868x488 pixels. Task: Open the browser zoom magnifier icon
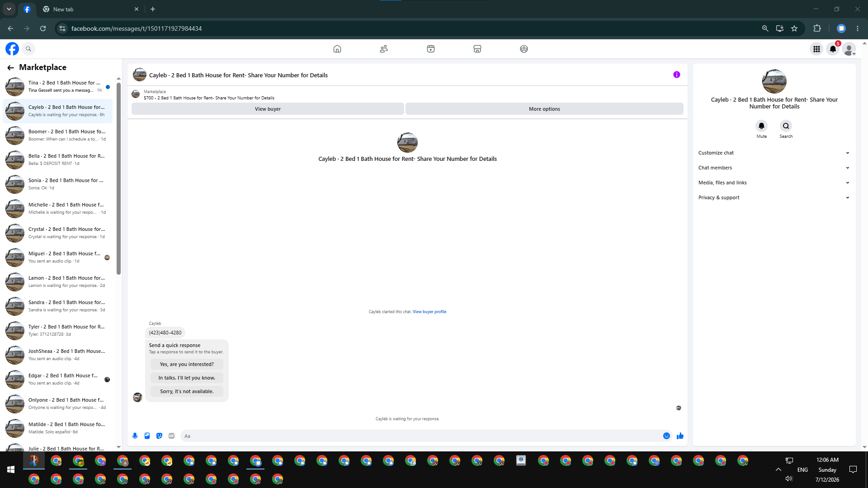point(765,28)
